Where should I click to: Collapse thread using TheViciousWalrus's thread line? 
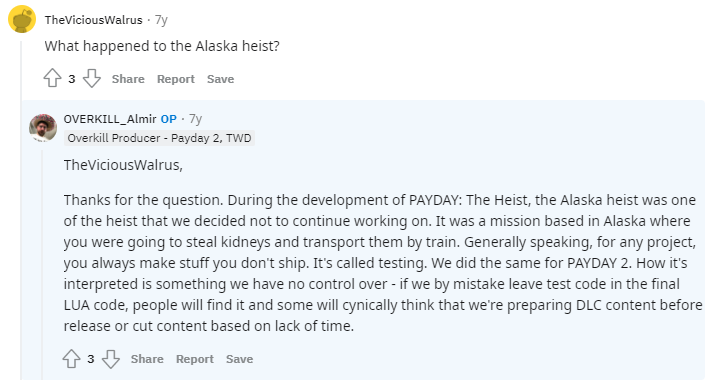click(x=21, y=210)
